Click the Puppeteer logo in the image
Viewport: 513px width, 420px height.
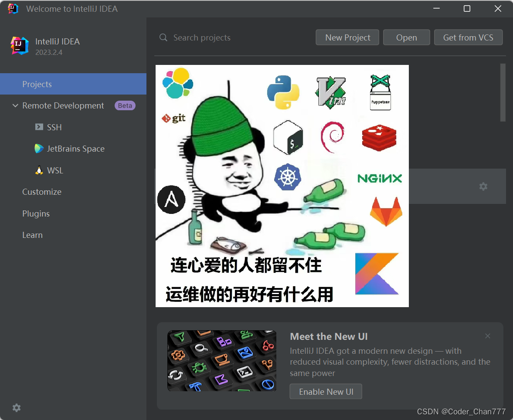(380, 92)
